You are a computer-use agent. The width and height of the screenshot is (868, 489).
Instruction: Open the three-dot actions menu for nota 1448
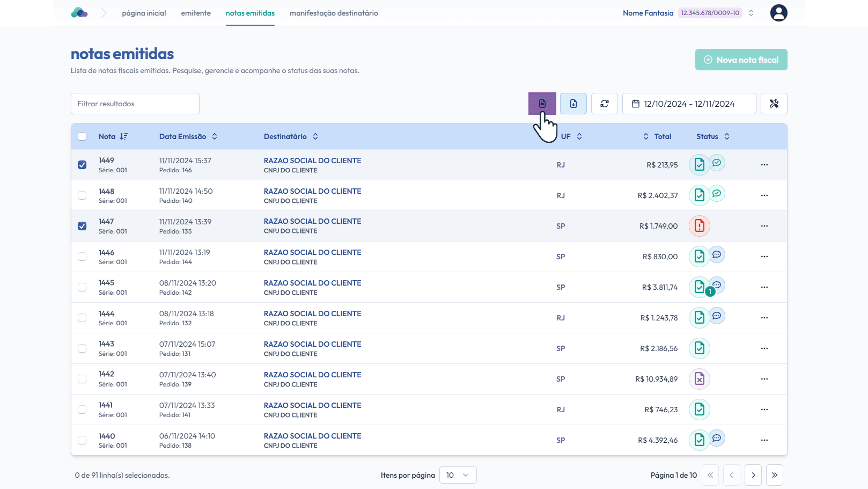(764, 195)
